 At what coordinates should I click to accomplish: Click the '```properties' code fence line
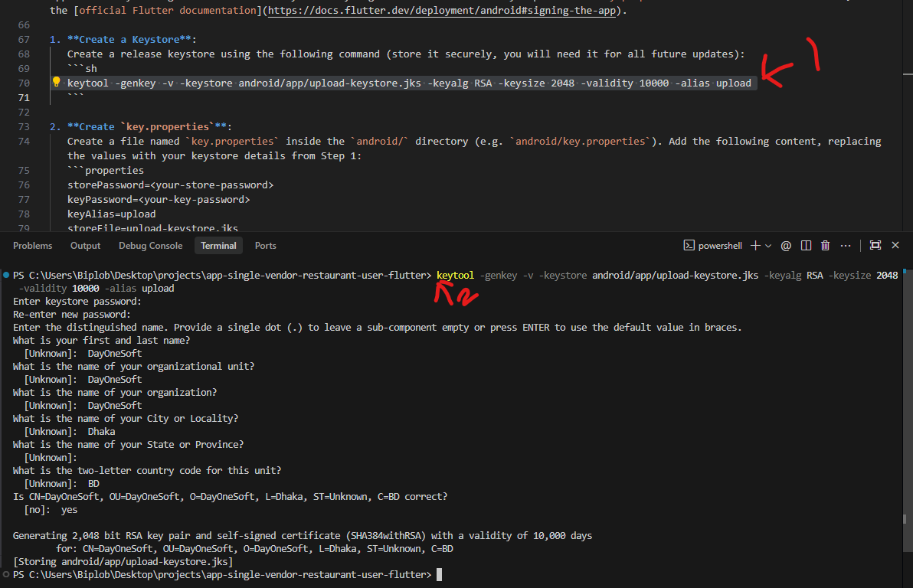tap(106, 171)
